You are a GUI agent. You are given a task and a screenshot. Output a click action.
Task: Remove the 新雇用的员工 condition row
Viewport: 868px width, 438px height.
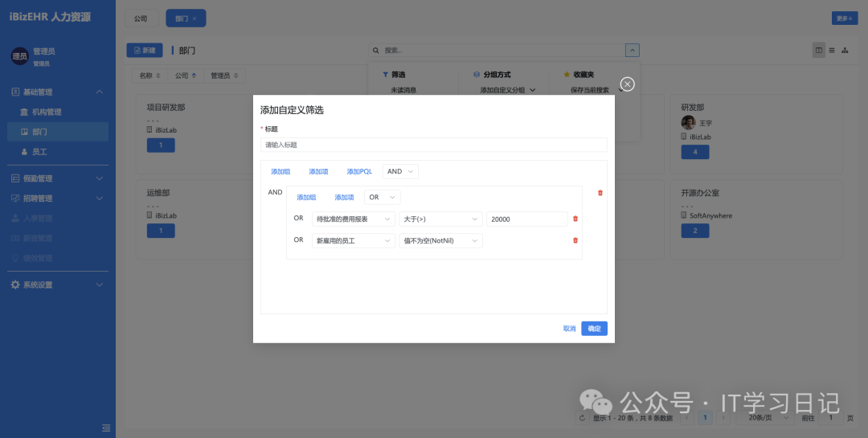(x=575, y=240)
